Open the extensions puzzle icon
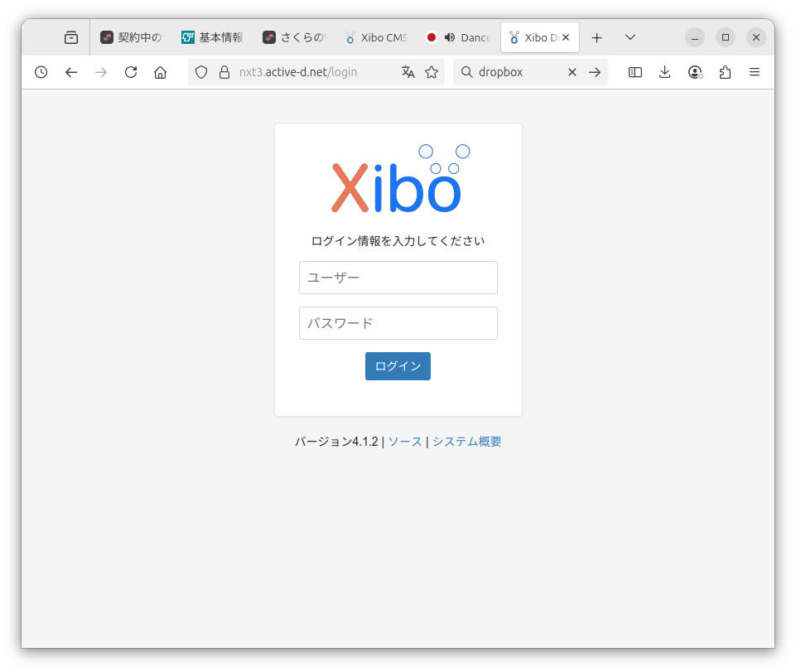The image size is (796, 672). click(725, 72)
